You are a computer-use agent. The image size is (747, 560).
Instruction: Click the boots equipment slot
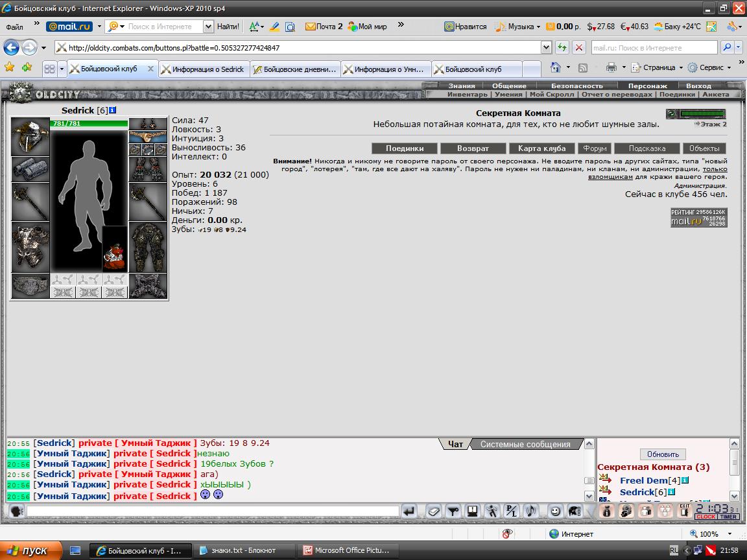coord(148,286)
